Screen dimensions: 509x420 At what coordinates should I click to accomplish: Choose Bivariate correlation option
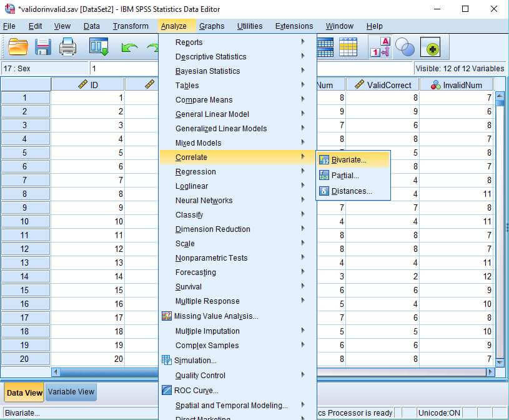tap(353, 160)
